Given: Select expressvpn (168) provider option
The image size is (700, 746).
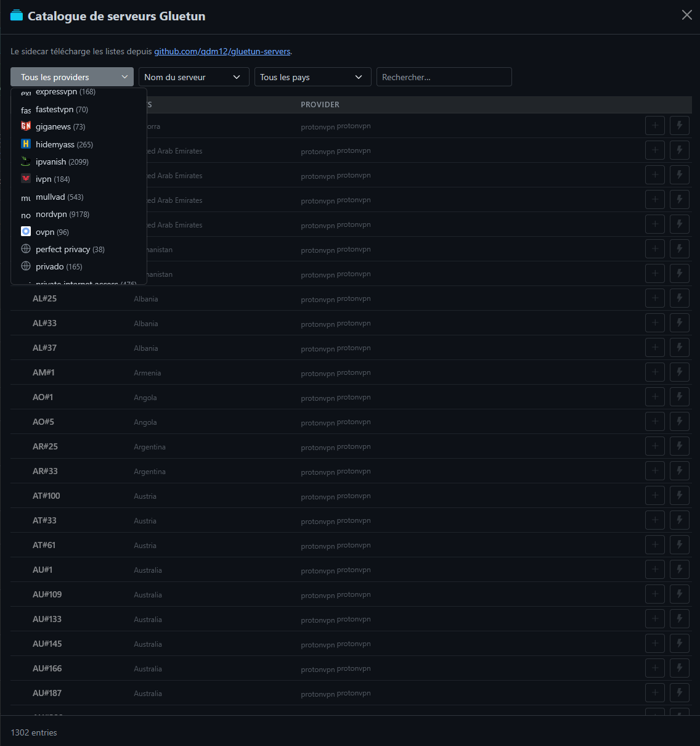Looking at the screenshot, I should [79, 92].
